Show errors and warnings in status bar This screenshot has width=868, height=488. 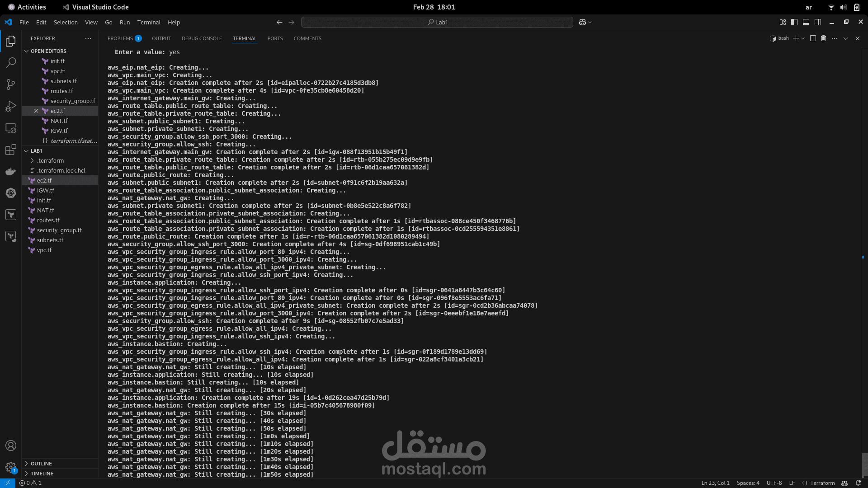tap(30, 483)
